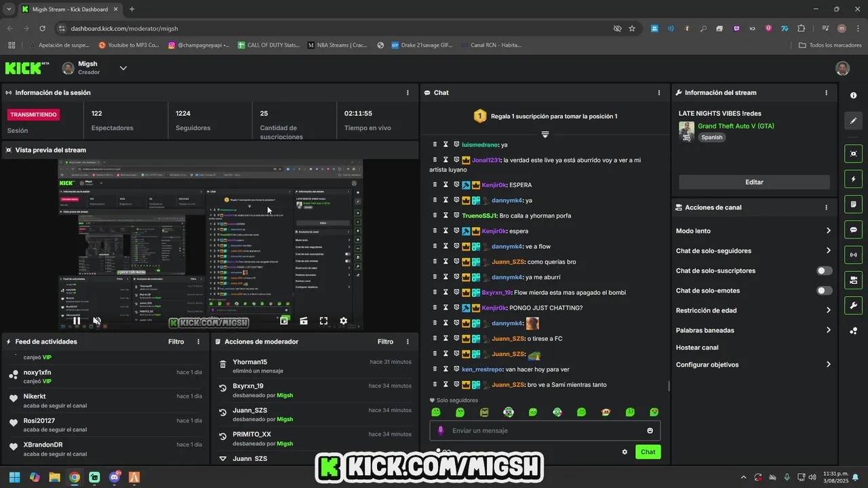Click the first green emote under Solo seguidores
The height and width of the screenshot is (488, 868).
coord(436,412)
